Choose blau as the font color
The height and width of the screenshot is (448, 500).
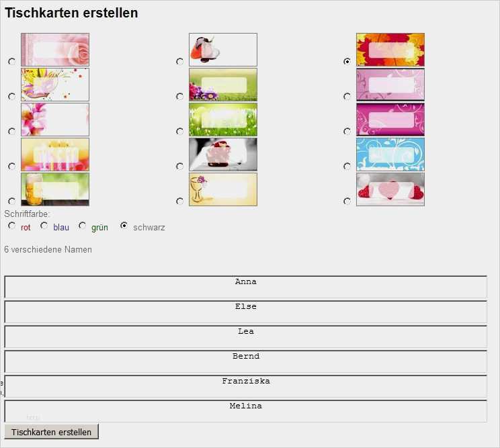pos(44,226)
